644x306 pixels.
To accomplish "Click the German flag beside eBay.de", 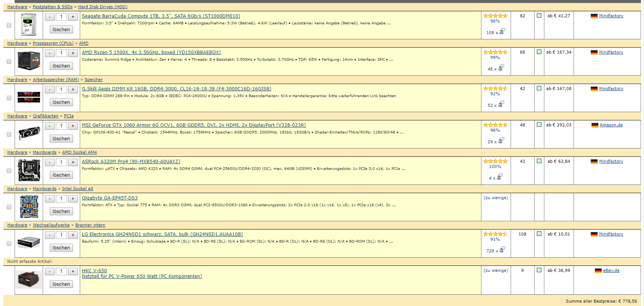I will point(598,271).
